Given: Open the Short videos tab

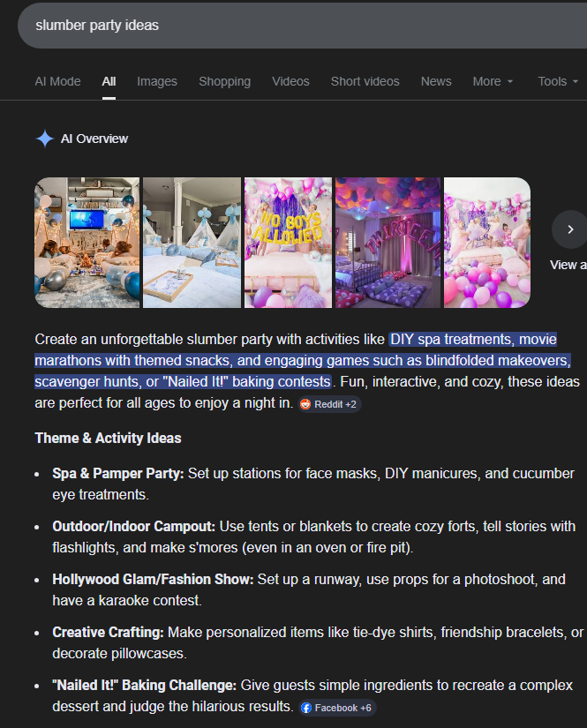Looking at the screenshot, I should tap(365, 81).
